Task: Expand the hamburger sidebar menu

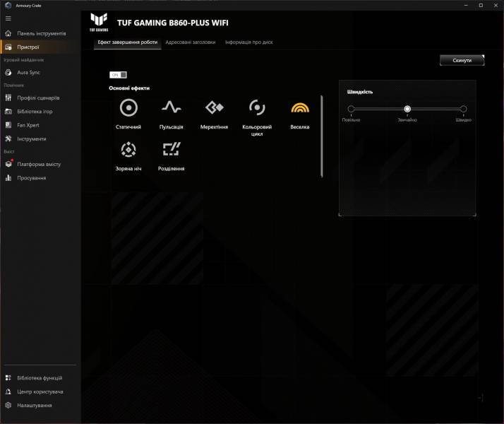Action: [x=8, y=18]
